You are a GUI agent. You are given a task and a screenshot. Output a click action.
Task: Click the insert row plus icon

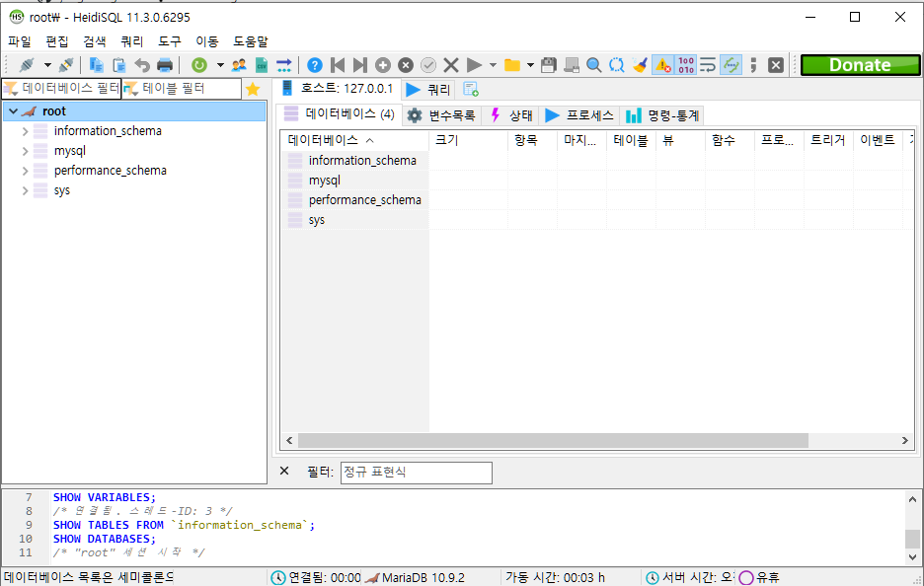tap(383, 65)
